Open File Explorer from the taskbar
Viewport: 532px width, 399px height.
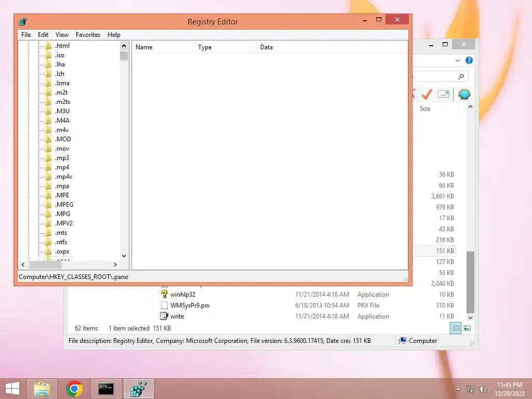click(42, 389)
